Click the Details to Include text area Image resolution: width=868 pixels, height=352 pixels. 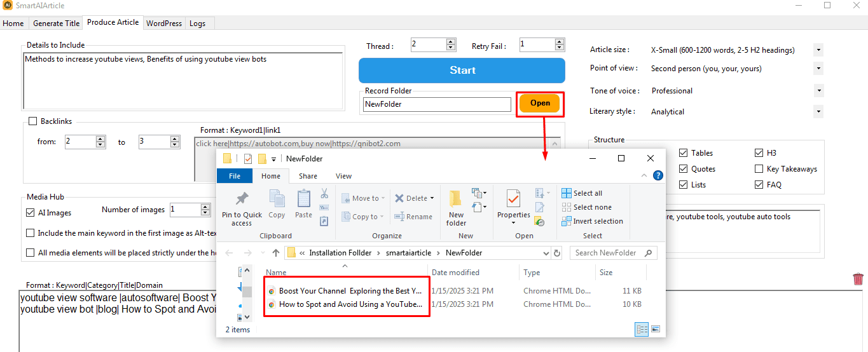(x=183, y=81)
